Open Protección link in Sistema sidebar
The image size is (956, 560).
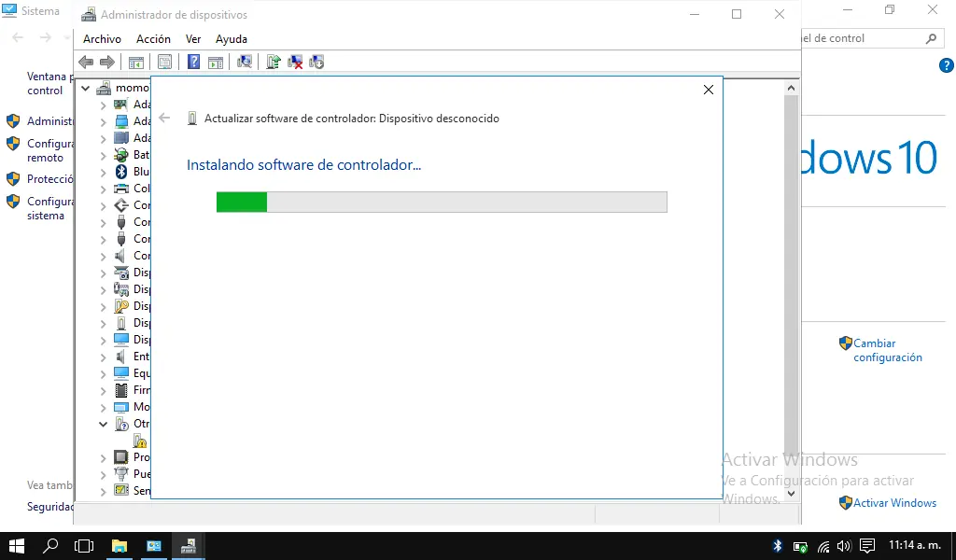(50, 179)
